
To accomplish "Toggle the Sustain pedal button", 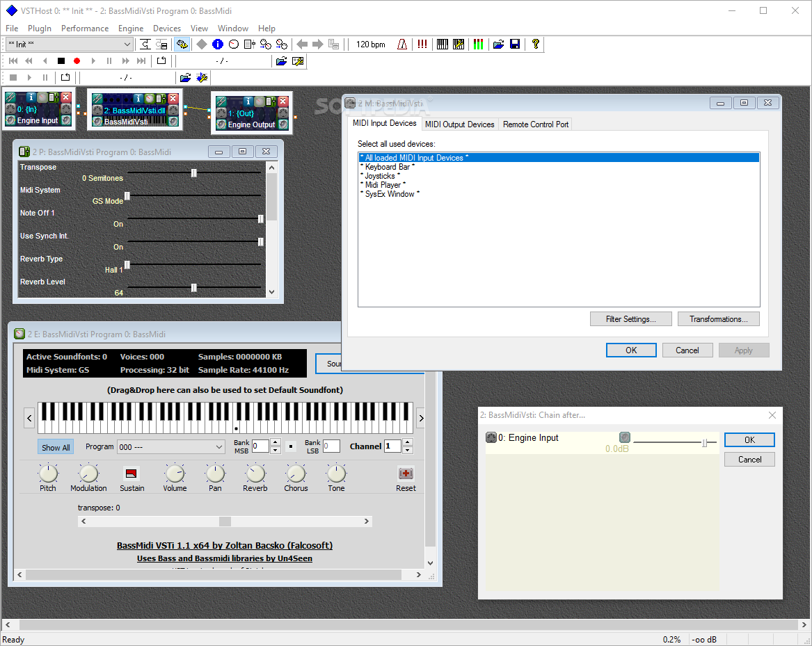I will coord(131,473).
